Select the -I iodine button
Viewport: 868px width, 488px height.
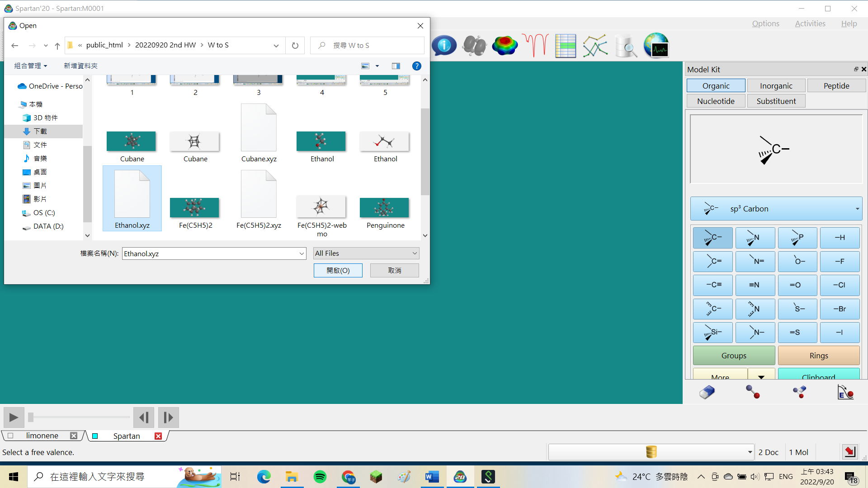click(840, 333)
